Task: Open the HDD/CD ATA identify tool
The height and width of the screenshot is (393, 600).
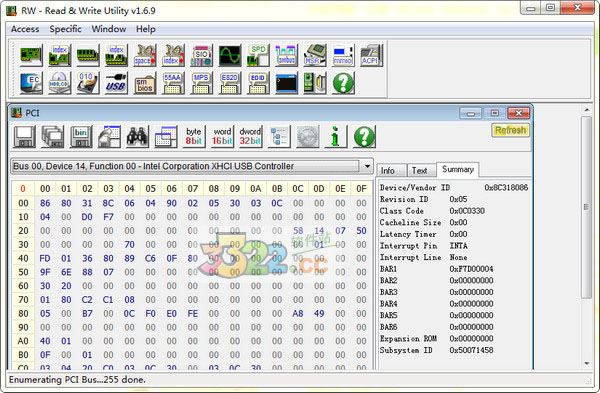Action: 59,83
